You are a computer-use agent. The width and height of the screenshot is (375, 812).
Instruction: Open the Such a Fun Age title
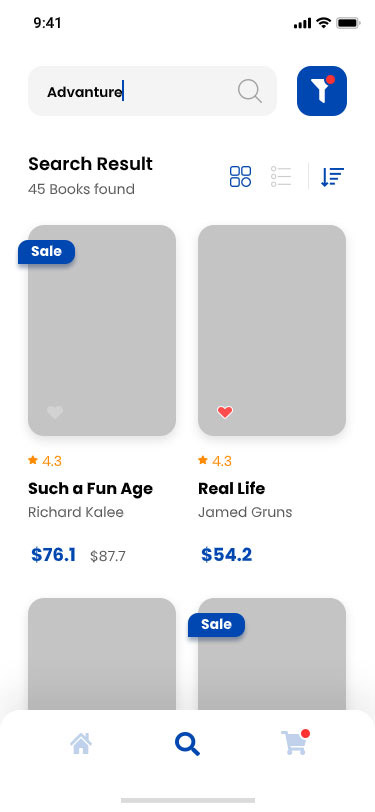91,488
